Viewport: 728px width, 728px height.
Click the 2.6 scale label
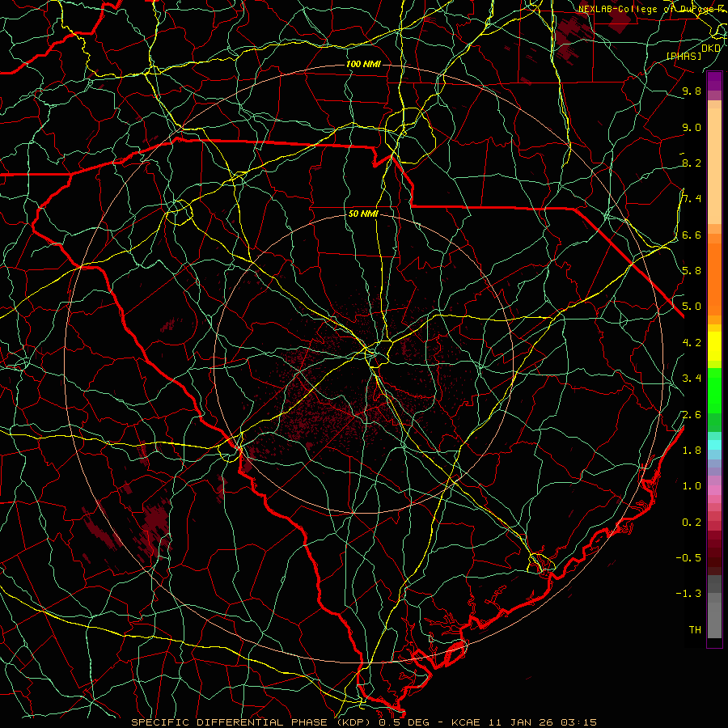point(692,415)
